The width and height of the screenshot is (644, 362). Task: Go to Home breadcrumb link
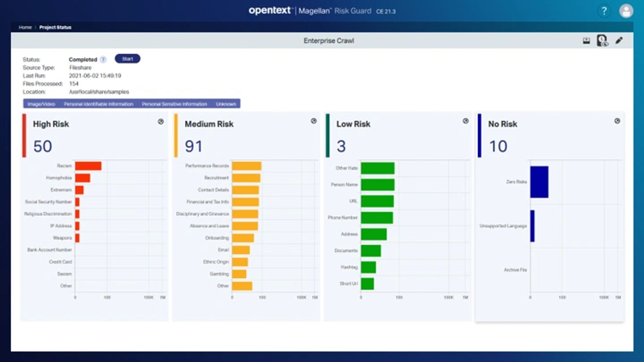click(x=25, y=27)
